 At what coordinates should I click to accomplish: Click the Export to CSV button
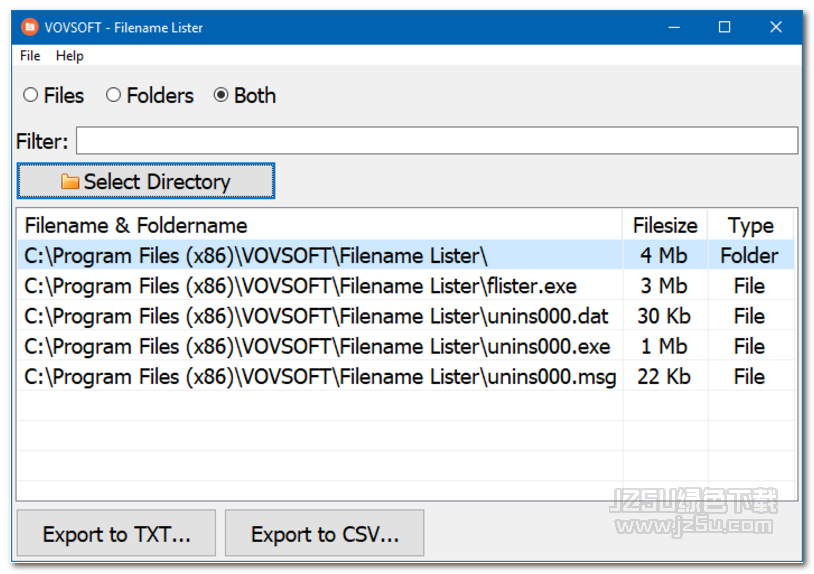tap(324, 534)
